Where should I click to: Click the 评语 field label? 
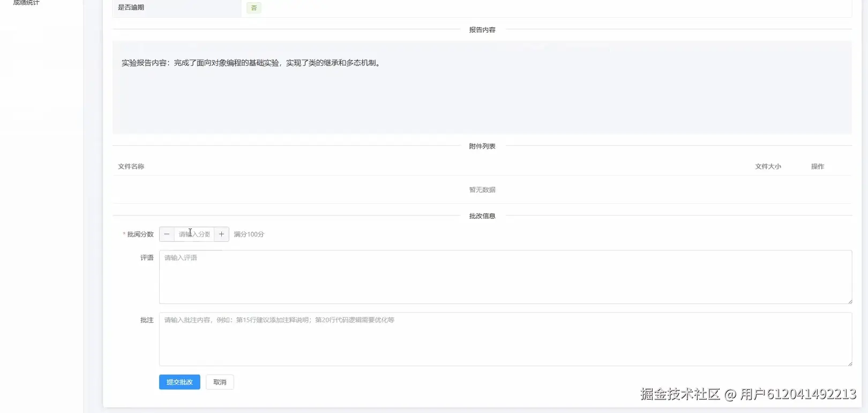pyautogui.click(x=147, y=258)
